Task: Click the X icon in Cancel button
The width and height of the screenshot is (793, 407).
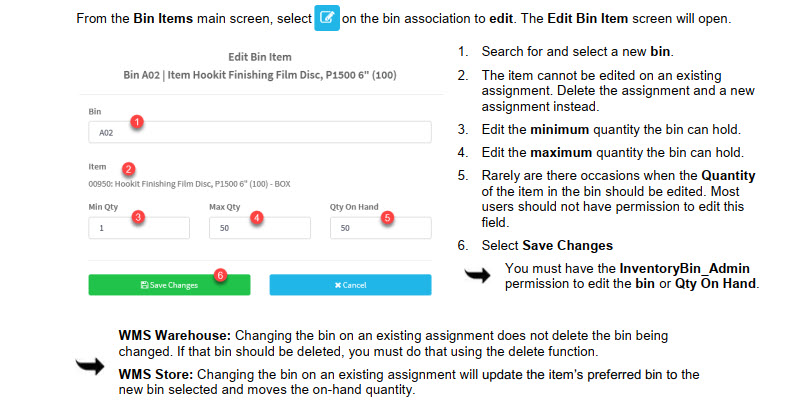Action: point(337,285)
